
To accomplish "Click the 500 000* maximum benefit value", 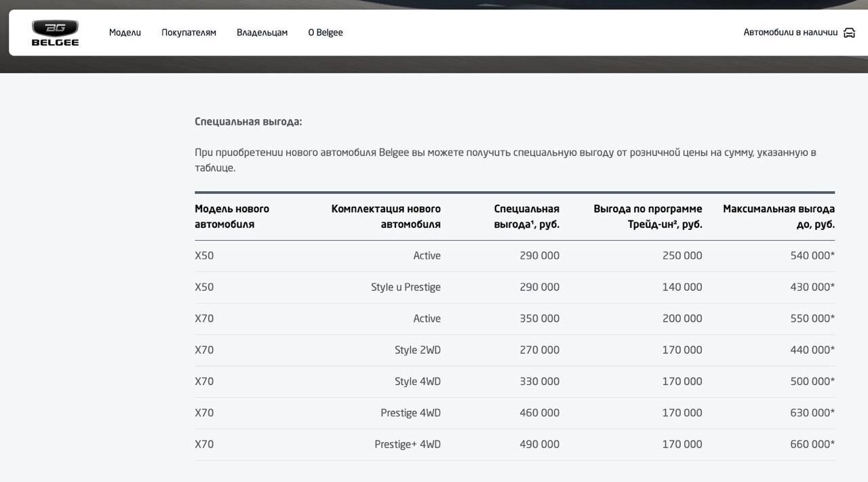I will [812, 382].
